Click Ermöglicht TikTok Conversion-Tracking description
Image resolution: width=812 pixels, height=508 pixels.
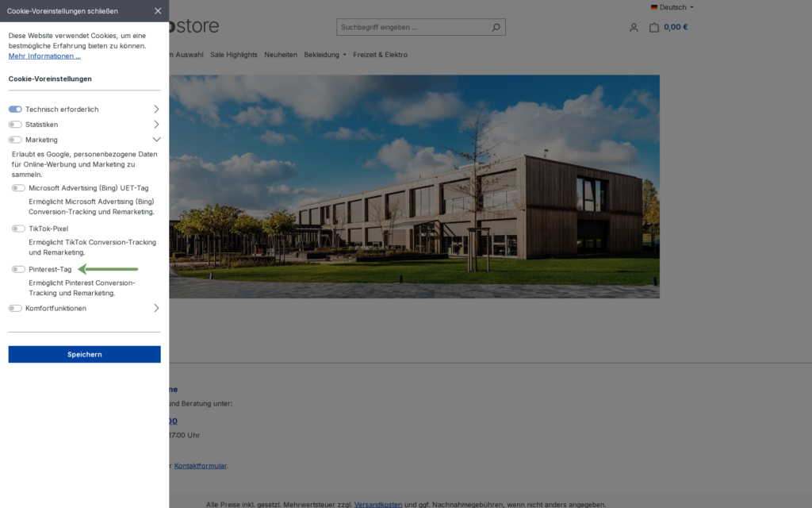(x=92, y=248)
